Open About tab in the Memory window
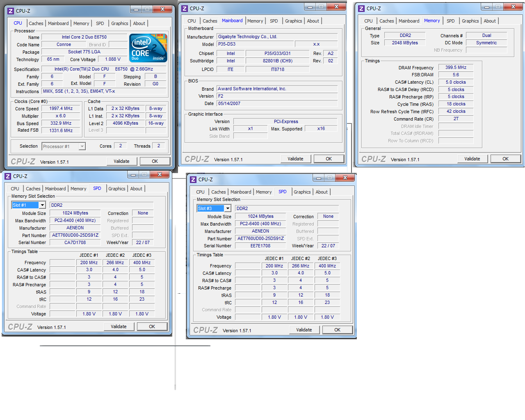 (x=490, y=21)
